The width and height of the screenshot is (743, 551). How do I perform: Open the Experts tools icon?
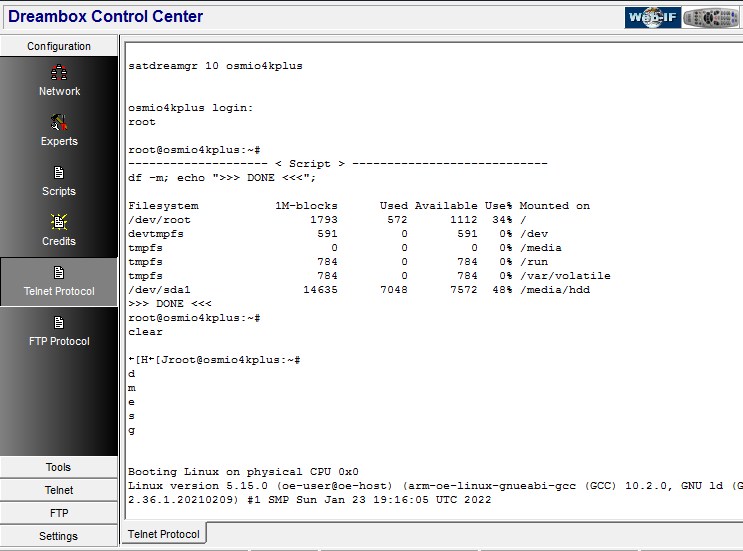coord(59,122)
